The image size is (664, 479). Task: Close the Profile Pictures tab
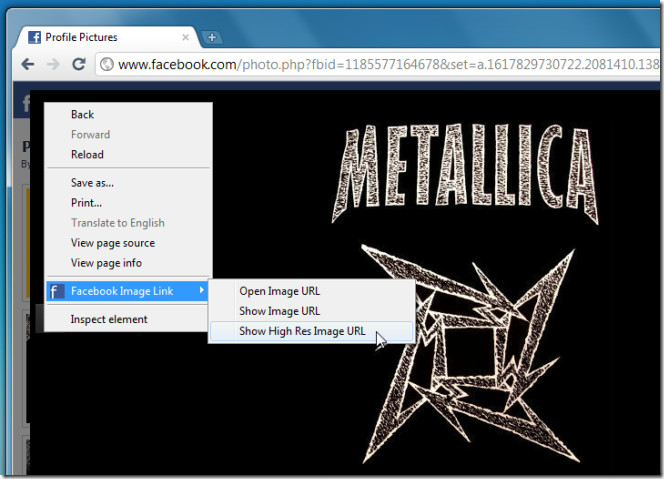[185, 37]
